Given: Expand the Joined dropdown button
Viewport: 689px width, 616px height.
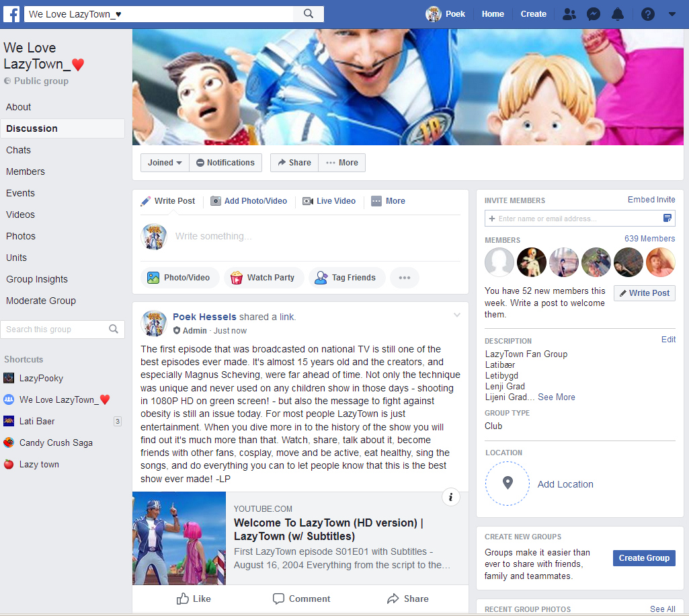Looking at the screenshot, I should pos(165,163).
